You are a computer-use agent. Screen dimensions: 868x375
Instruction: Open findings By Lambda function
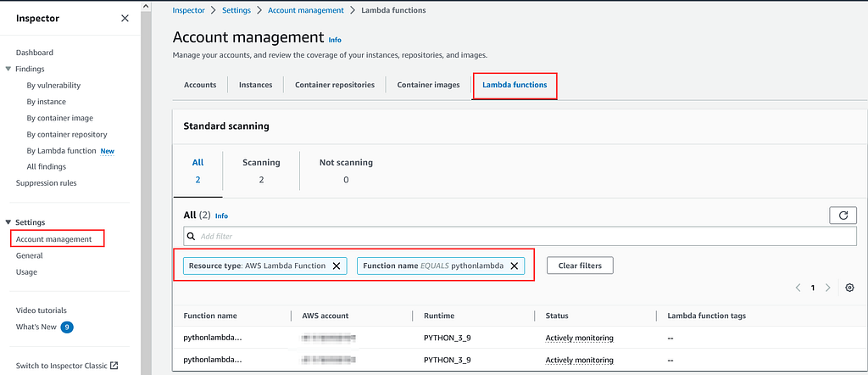click(61, 151)
